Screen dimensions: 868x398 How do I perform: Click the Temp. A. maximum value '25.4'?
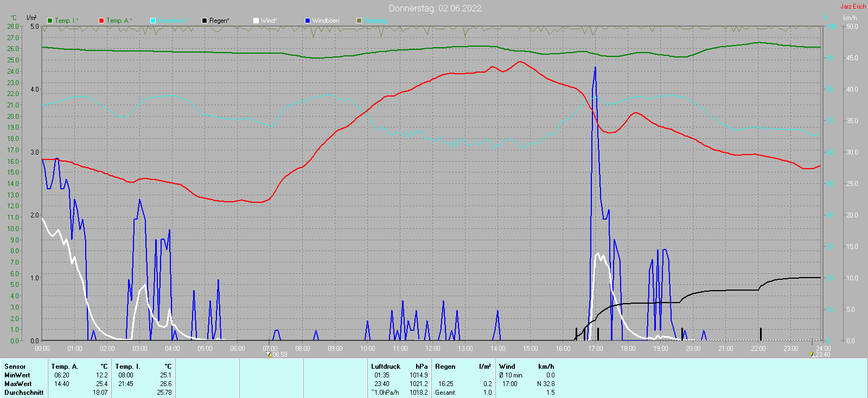[x=102, y=384]
